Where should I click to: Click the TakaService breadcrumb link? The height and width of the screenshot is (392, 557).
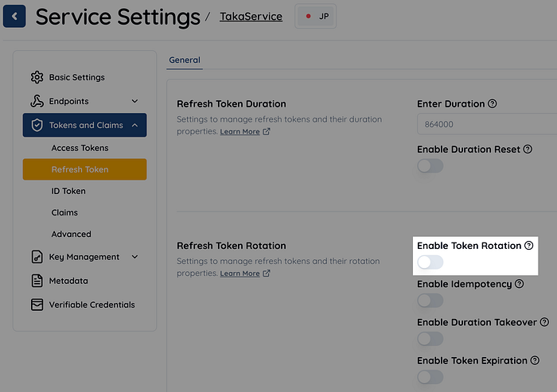251,16
